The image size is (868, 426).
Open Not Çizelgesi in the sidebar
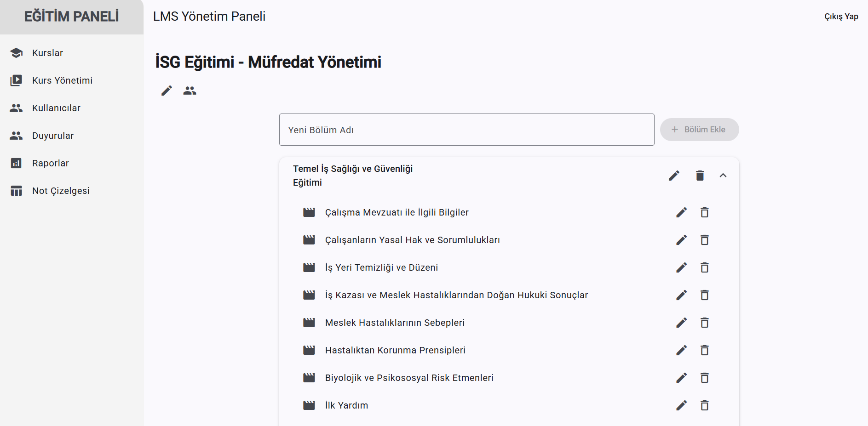click(61, 191)
